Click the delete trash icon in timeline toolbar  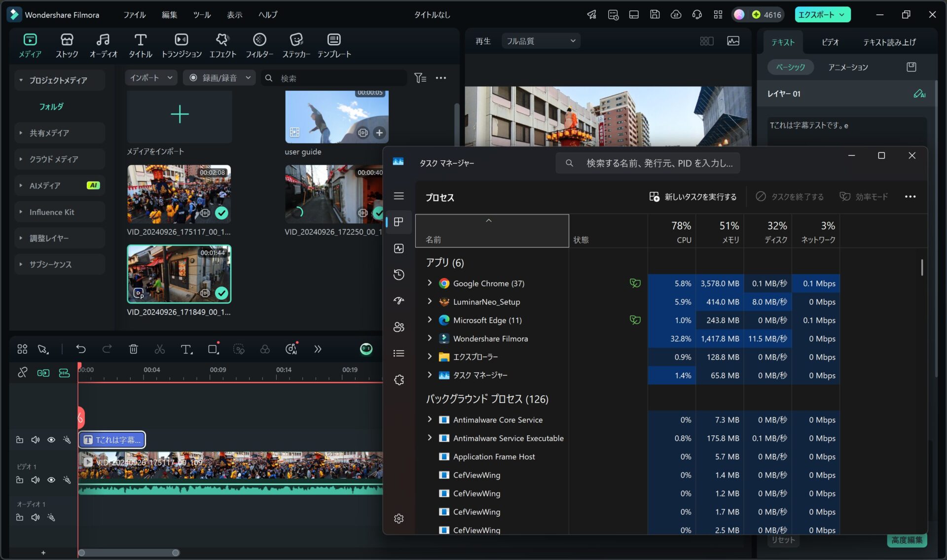coord(133,349)
